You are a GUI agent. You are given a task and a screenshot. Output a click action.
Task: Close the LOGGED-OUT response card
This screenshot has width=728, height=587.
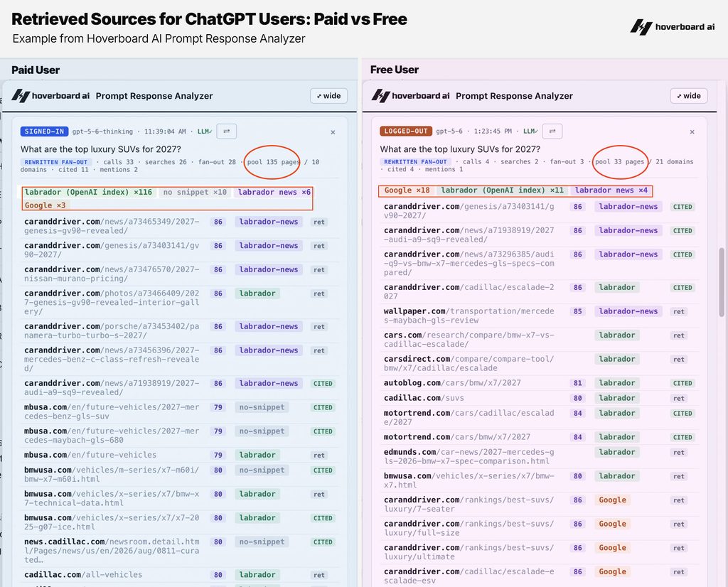692,131
